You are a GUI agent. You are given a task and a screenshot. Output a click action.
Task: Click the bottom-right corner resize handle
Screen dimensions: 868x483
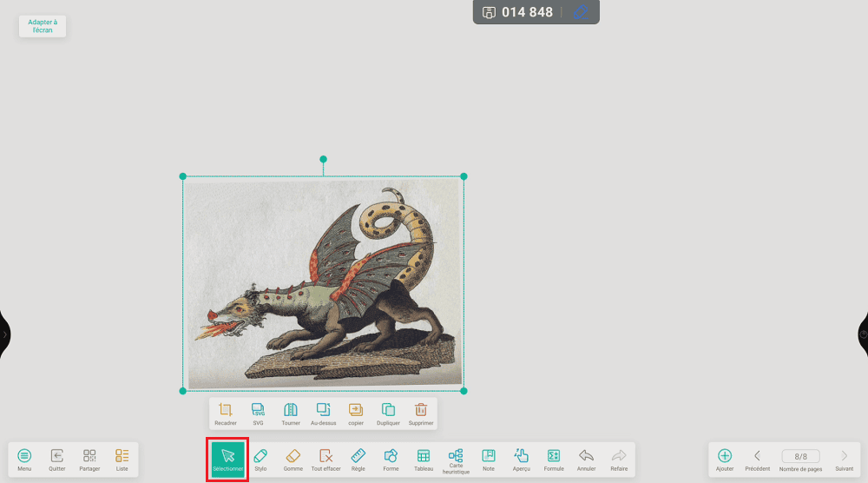point(464,391)
